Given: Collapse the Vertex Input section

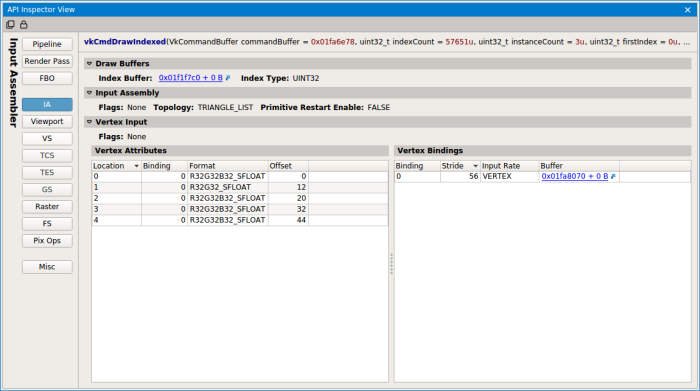Looking at the screenshot, I should 89,122.
